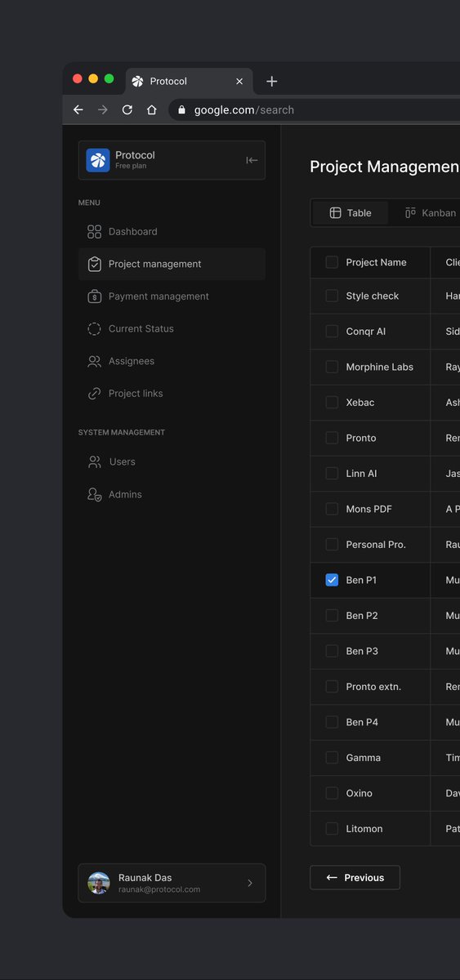Switch to the Table view tab
The height and width of the screenshot is (980, 460).
click(x=351, y=213)
